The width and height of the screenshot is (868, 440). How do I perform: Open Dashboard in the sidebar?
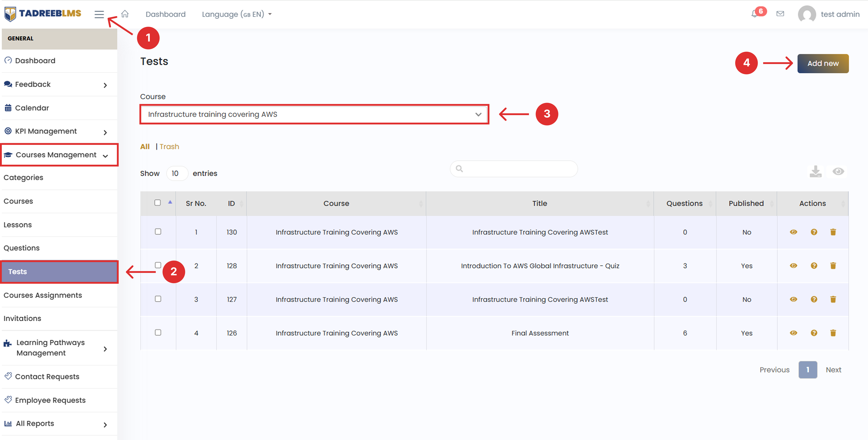click(59, 61)
